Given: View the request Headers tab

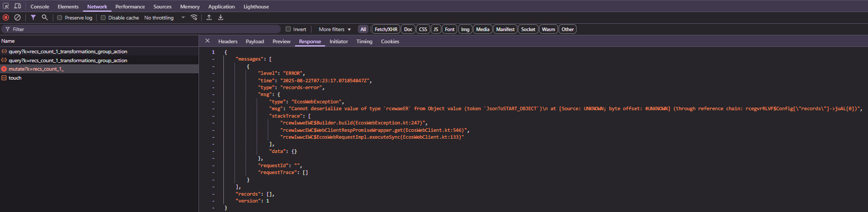Looking at the screenshot, I should pos(228,42).
